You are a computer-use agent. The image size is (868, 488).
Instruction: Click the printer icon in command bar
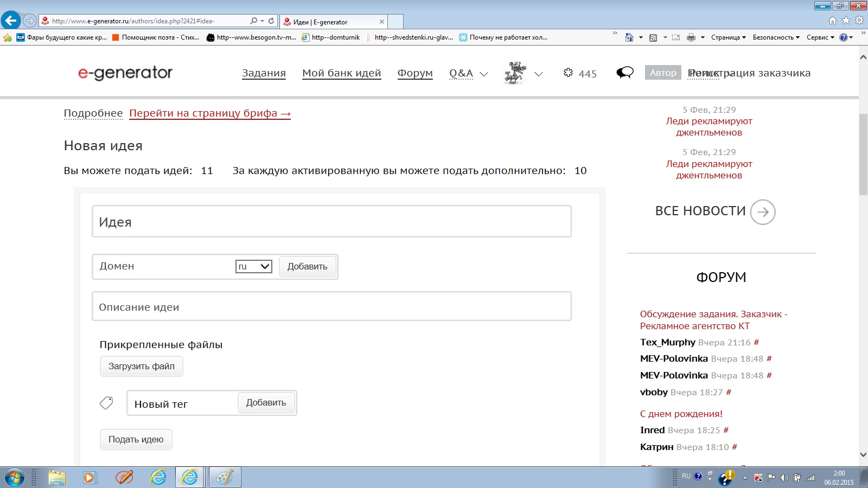pyautogui.click(x=691, y=37)
